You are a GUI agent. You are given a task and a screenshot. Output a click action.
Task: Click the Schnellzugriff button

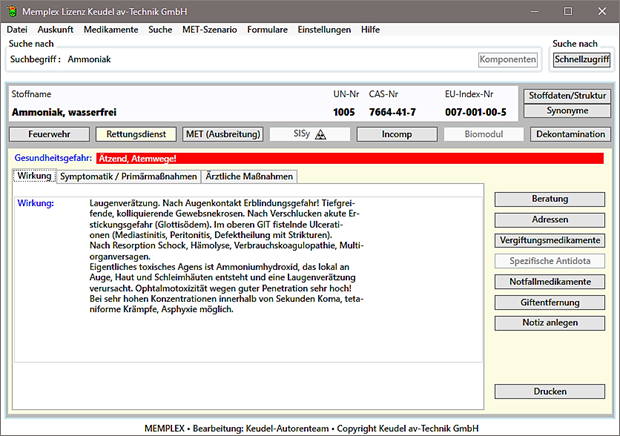tap(582, 60)
